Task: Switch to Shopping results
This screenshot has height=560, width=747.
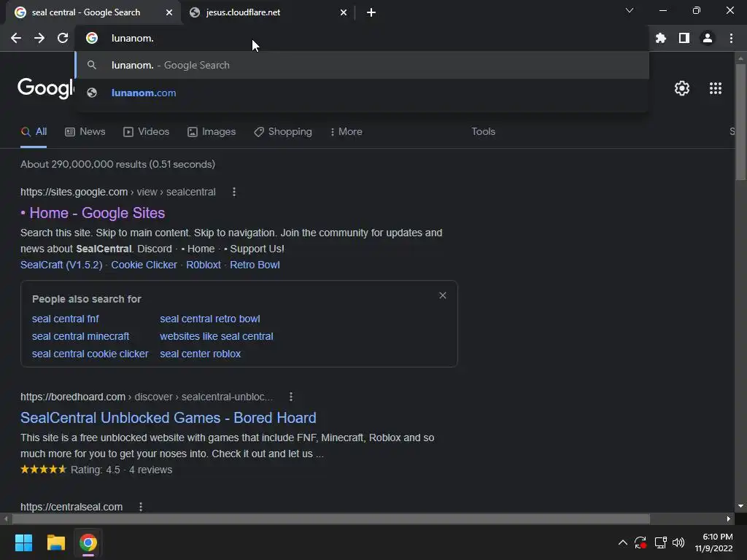Action: [283, 132]
